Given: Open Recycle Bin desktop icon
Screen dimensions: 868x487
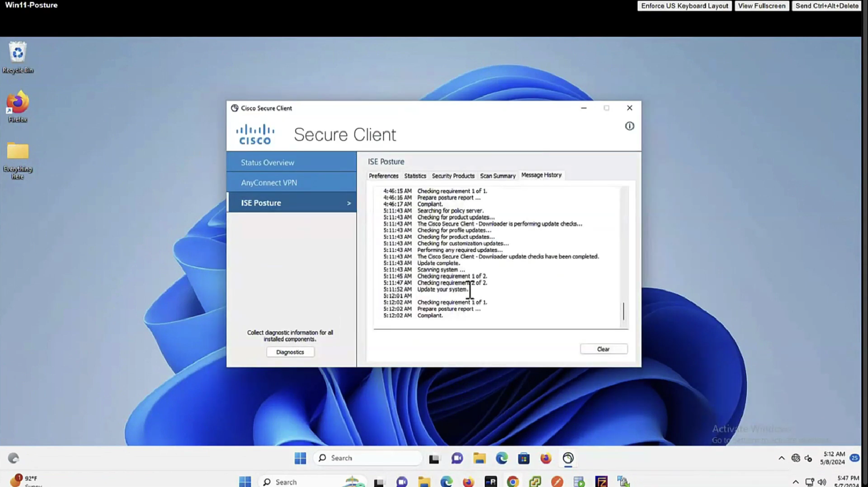Looking at the screenshot, I should coord(17,53).
